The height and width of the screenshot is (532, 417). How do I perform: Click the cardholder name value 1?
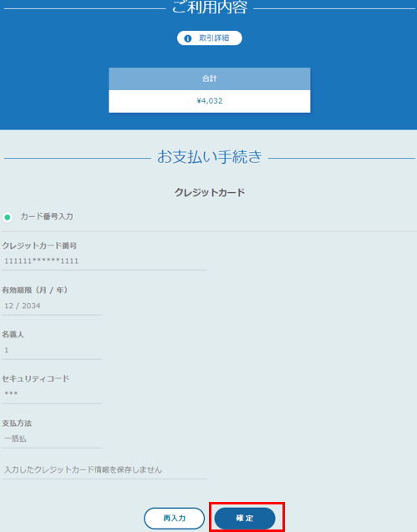click(7, 350)
